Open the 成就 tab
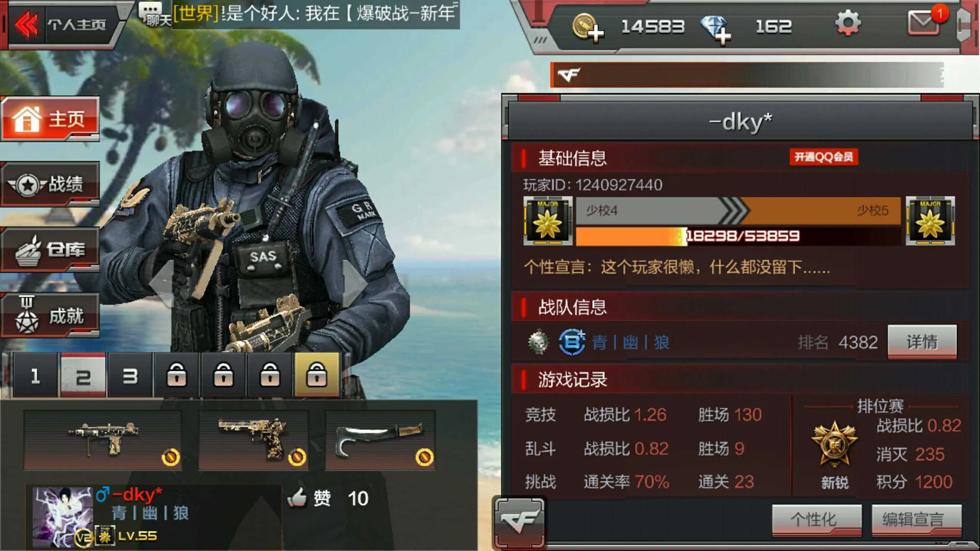This screenshot has height=551, width=980. pyautogui.click(x=50, y=316)
